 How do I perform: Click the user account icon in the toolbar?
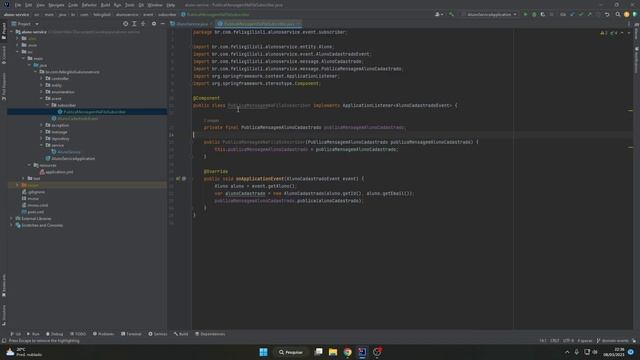tap(439, 14)
